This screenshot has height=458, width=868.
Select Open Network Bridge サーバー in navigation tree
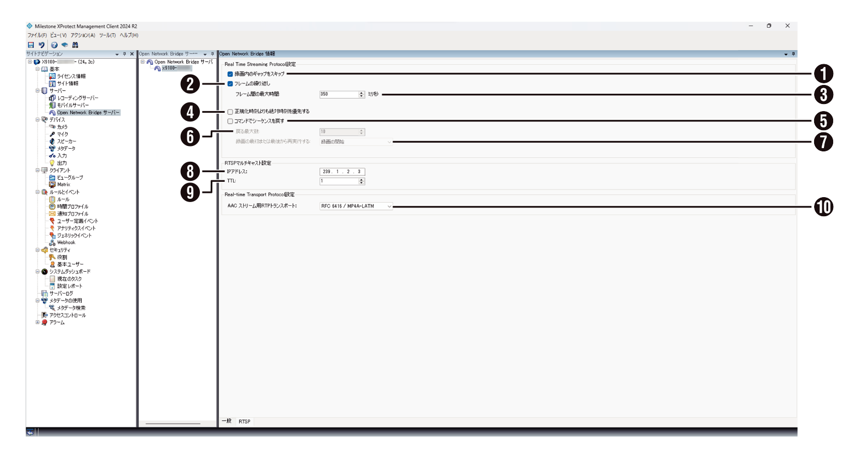pyautogui.click(x=88, y=113)
